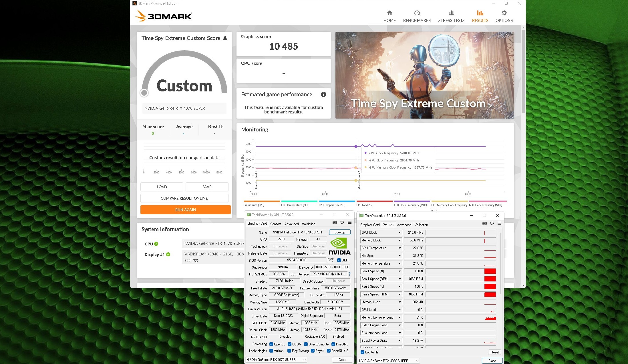Toggle the Ray Tracing checkbox

click(289, 351)
